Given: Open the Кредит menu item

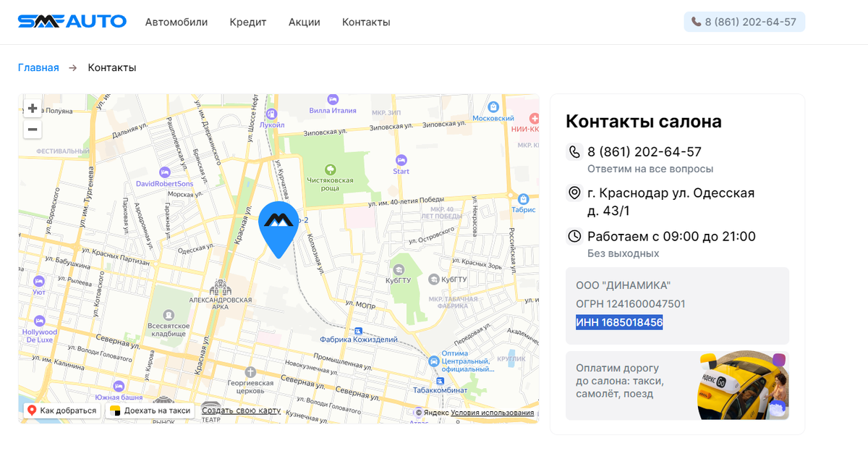Looking at the screenshot, I should 248,22.
